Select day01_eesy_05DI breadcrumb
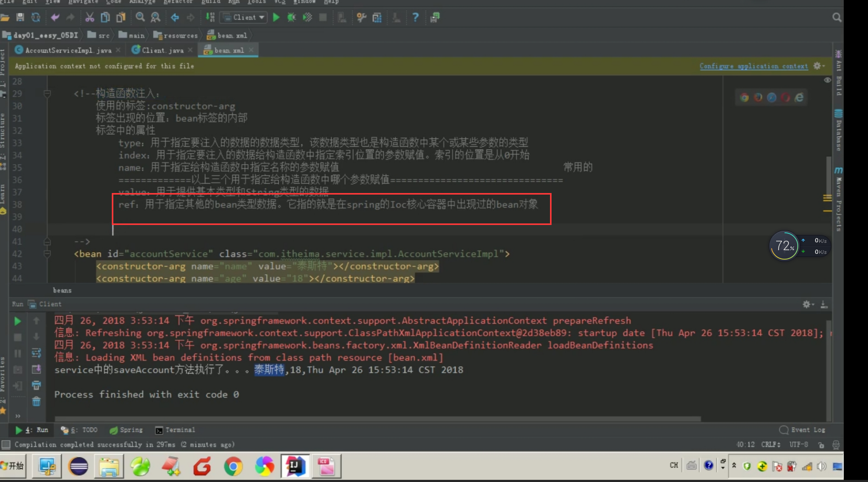The image size is (868, 482). coord(40,35)
